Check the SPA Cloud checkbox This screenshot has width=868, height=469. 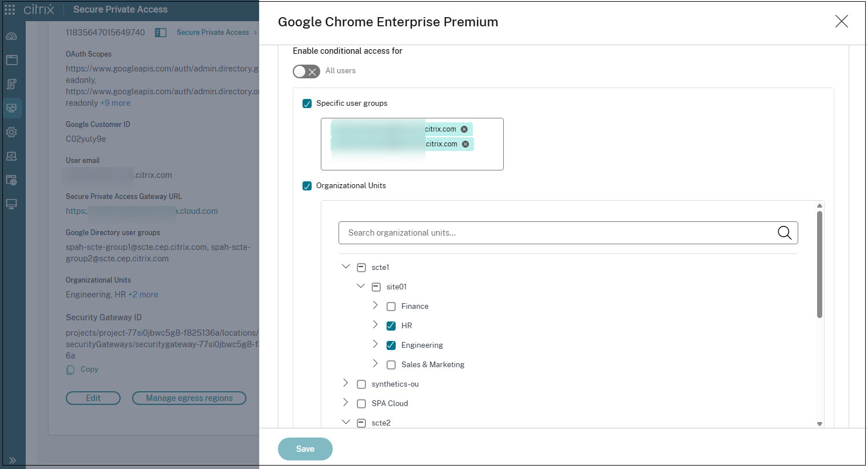361,404
